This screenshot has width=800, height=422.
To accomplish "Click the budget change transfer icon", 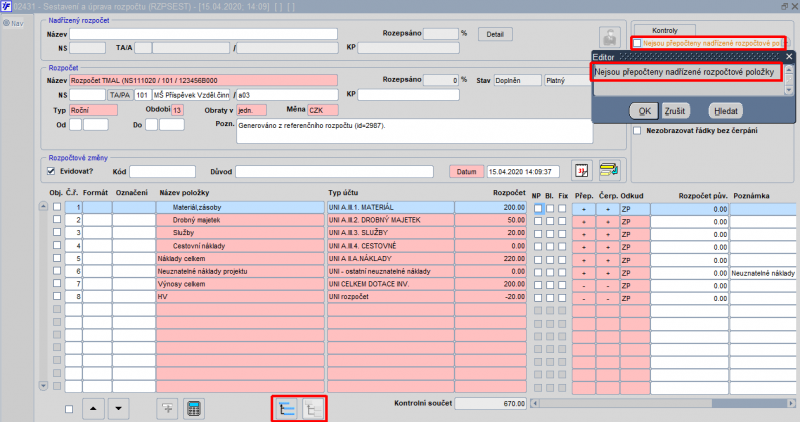I will (609, 170).
